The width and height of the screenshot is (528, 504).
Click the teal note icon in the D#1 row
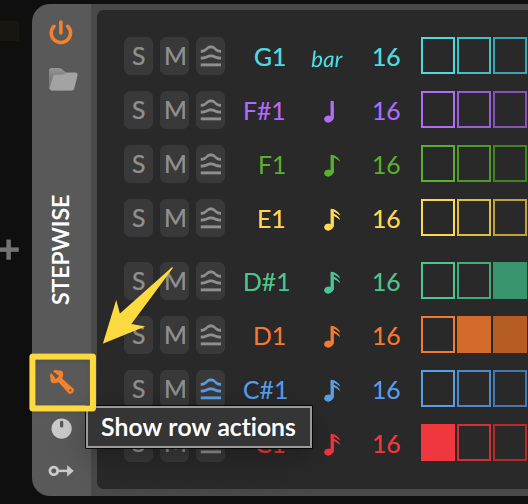(332, 282)
